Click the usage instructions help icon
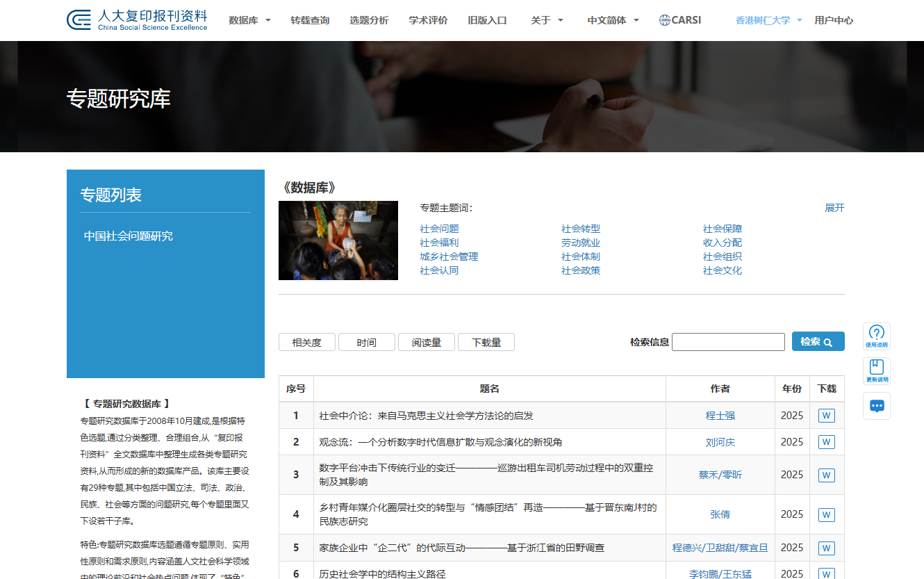This screenshot has width=924, height=579. [876, 336]
